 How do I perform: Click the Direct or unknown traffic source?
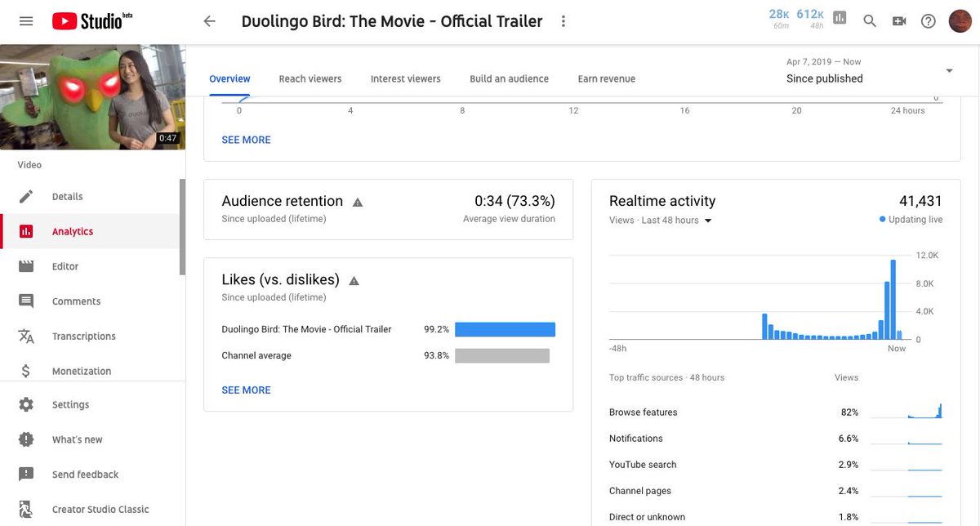tap(648, 517)
